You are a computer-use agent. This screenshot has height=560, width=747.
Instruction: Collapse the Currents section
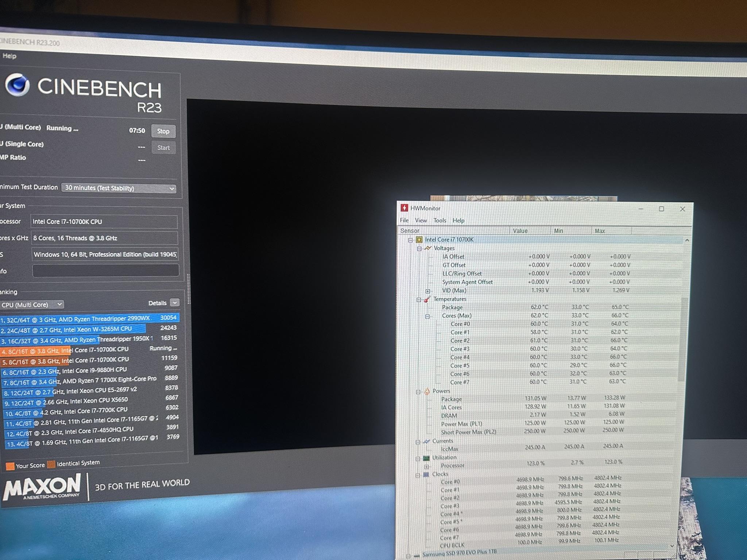(x=418, y=442)
